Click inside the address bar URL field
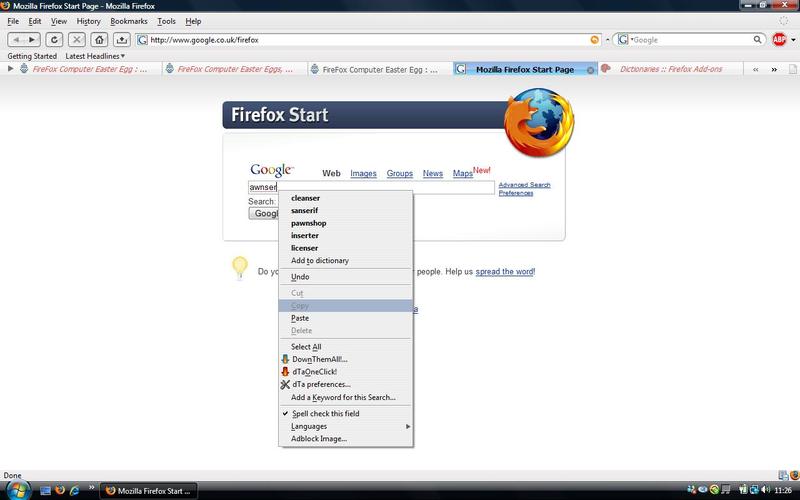 [360, 40]
